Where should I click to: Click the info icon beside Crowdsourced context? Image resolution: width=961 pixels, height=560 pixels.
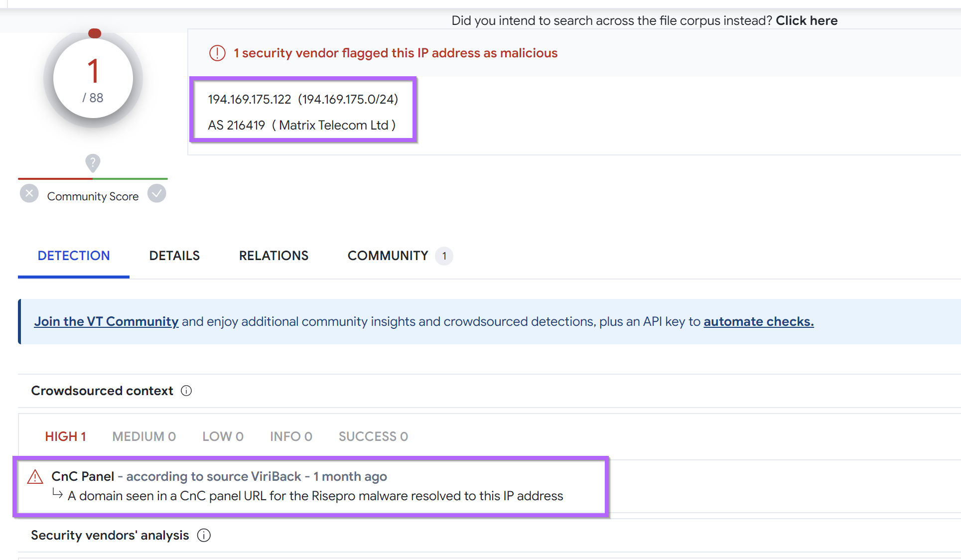coord(186,391)
